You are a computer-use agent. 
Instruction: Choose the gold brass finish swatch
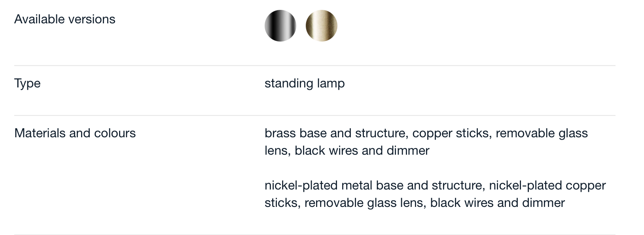tap(321, 26)
